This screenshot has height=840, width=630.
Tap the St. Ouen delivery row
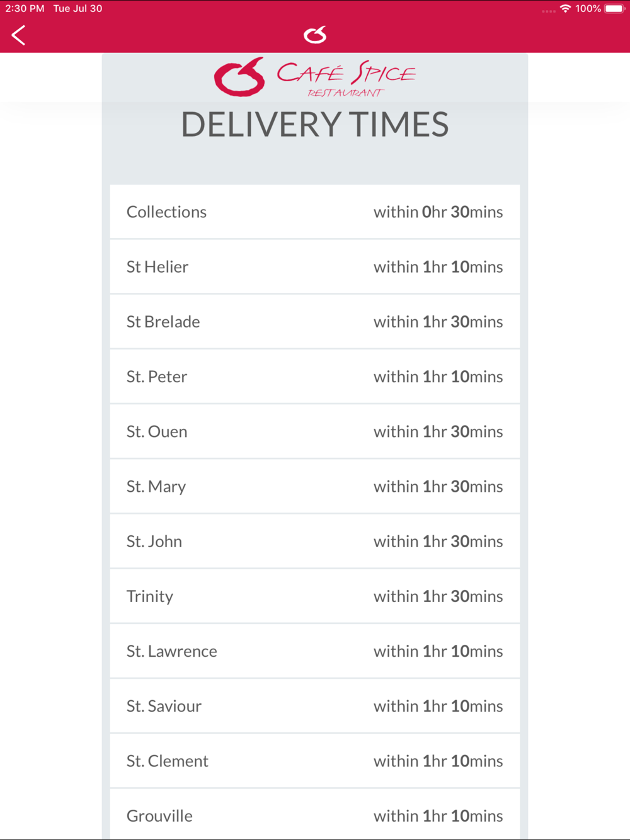[314, 431]
